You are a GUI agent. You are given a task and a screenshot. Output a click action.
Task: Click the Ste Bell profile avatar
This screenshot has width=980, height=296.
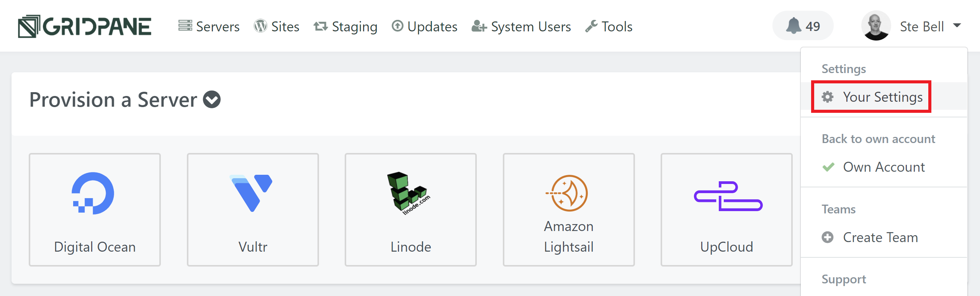coord(876,26)
